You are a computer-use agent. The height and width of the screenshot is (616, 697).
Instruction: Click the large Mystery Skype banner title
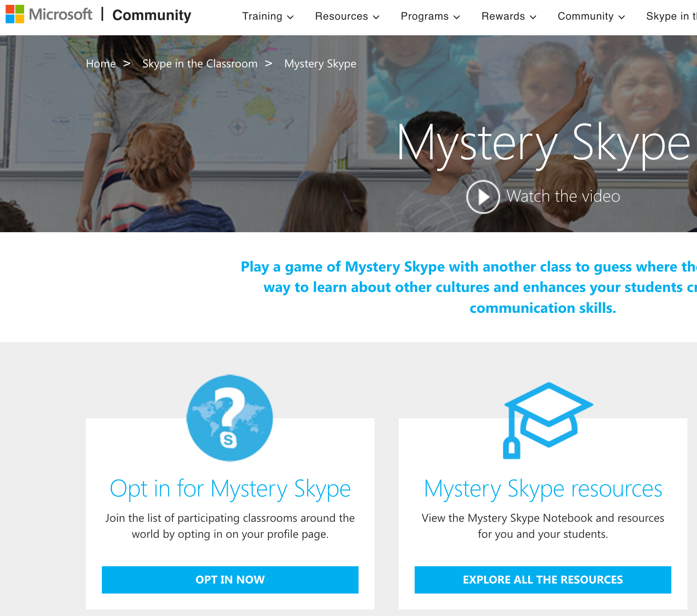coord(543,145)
